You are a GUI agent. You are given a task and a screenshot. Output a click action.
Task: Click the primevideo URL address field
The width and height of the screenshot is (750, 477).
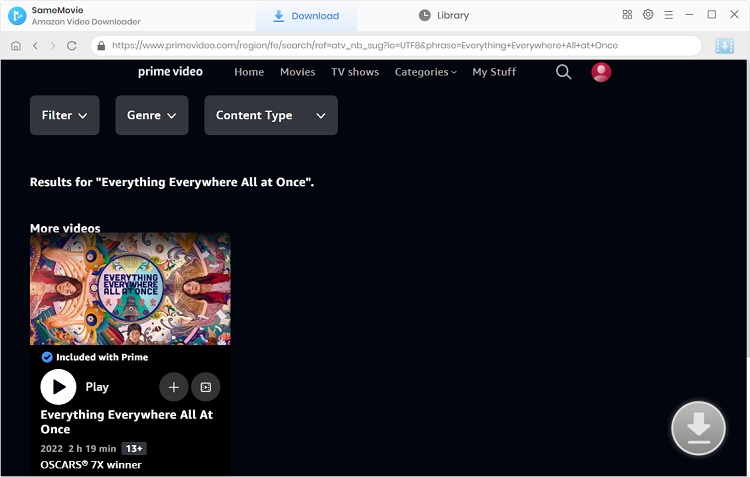[396, 46]
